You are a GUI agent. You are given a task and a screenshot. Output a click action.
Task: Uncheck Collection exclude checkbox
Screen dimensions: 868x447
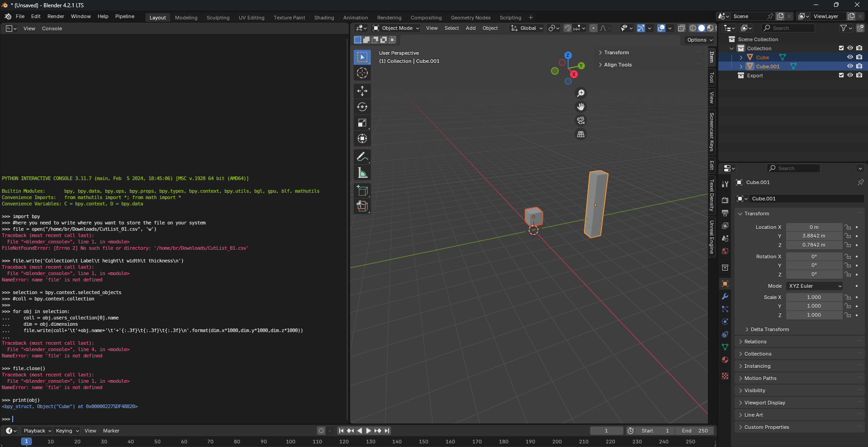(x=841, y=48)
